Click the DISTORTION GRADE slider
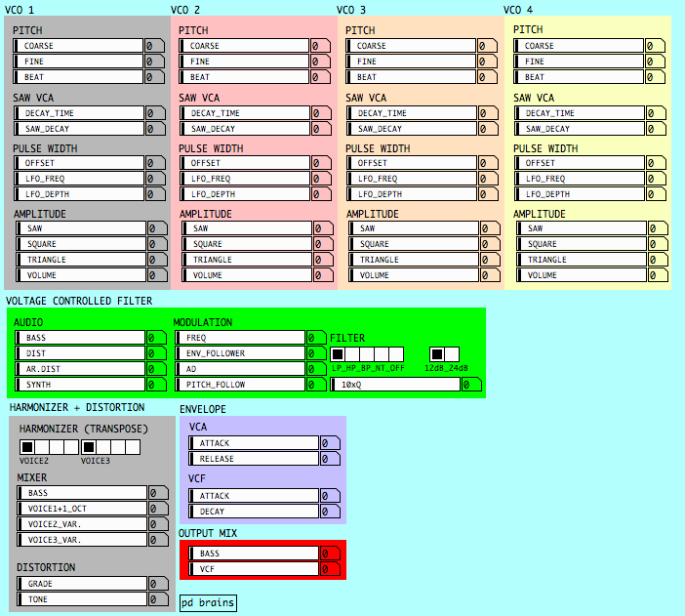685x616 pixels. (x=82, y=584)
